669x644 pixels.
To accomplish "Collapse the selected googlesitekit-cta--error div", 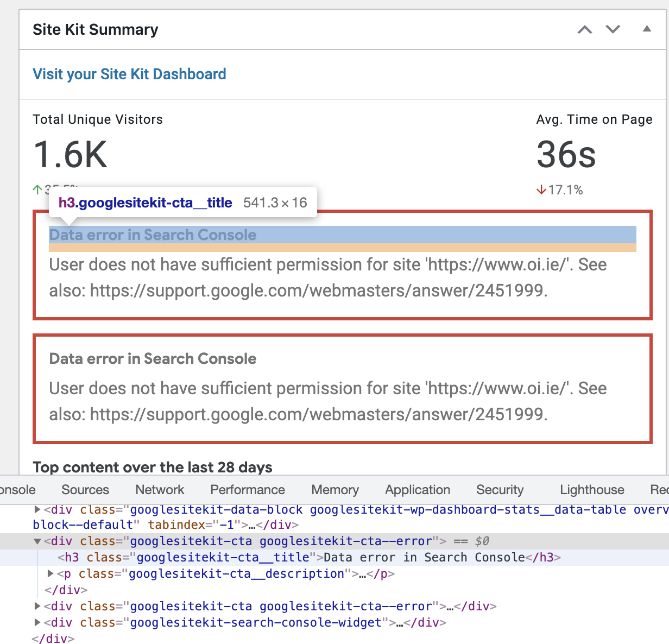I will tap(37, 541).
